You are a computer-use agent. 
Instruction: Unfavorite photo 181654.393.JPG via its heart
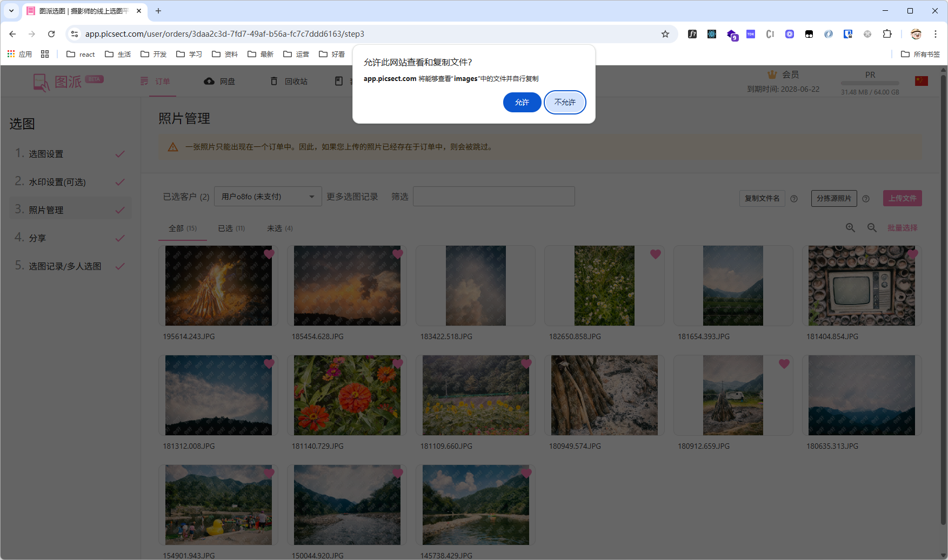784,254
